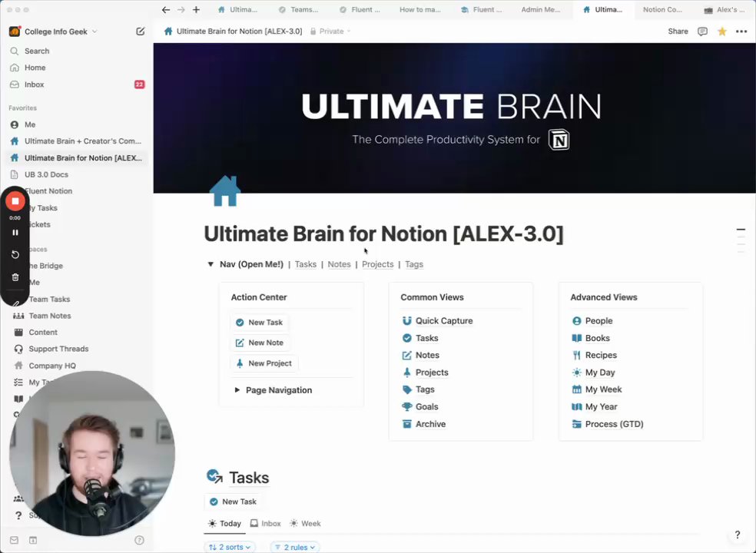Click New Task in Action Center
Screen dimensions: 756x553
tap(260, 323)
